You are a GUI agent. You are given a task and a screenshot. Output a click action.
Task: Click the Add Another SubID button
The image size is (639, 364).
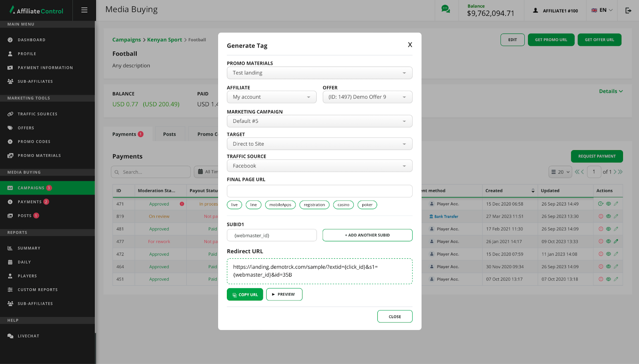pyautogui.click(x=367, y=235)
